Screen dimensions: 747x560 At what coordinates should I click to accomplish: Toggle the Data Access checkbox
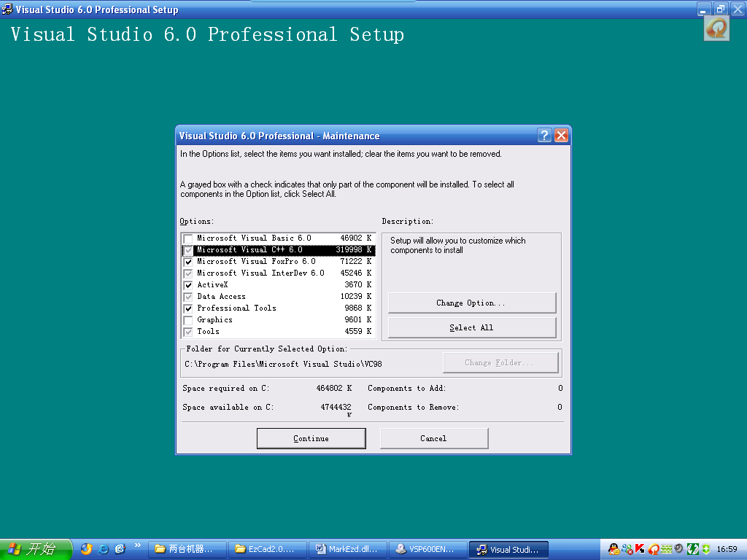point(188,297)
